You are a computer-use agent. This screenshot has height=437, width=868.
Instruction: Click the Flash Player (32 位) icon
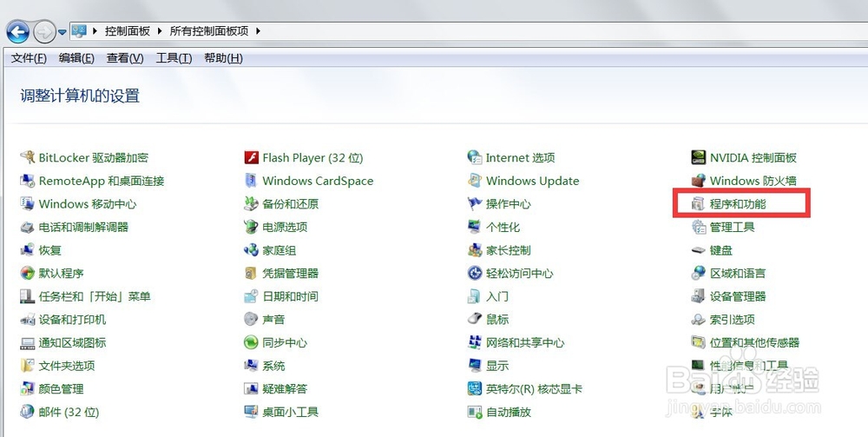click(x=252, y=157)
